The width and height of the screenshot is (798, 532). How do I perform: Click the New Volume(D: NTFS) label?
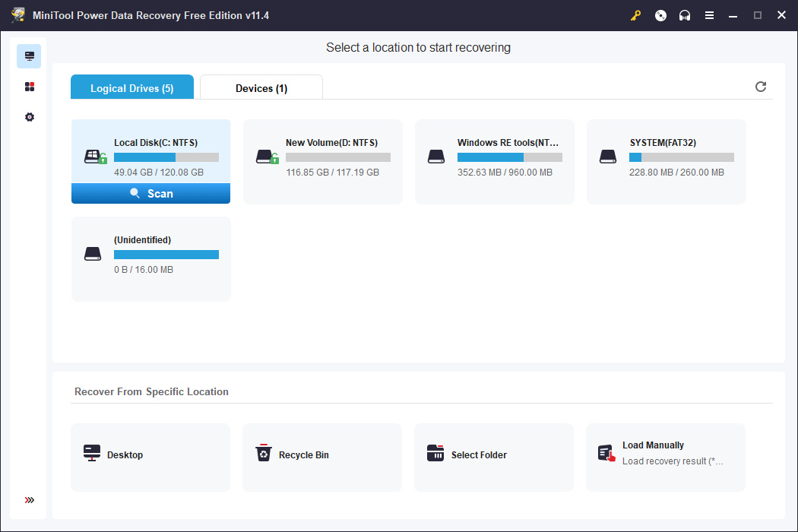332,143
